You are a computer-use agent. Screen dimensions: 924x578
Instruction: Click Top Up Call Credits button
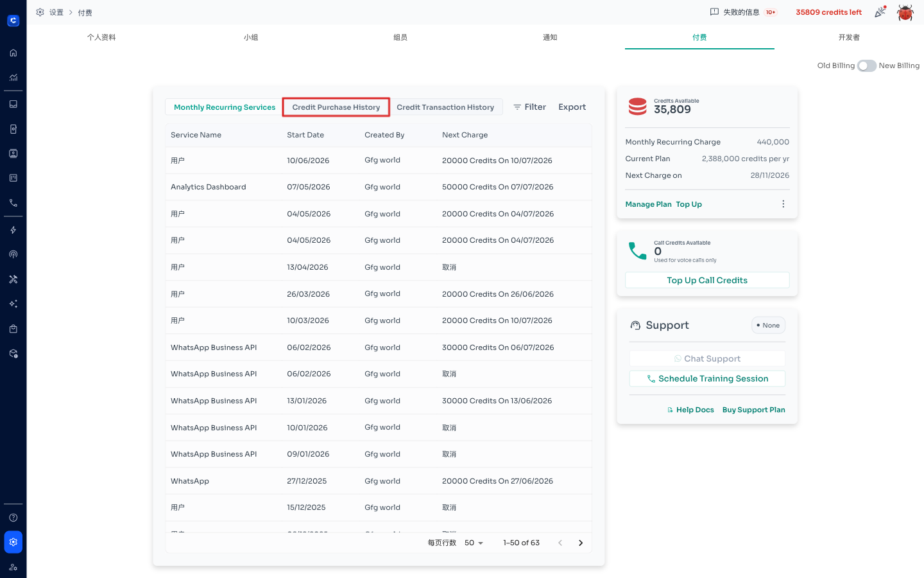click(x=707, y=280)
